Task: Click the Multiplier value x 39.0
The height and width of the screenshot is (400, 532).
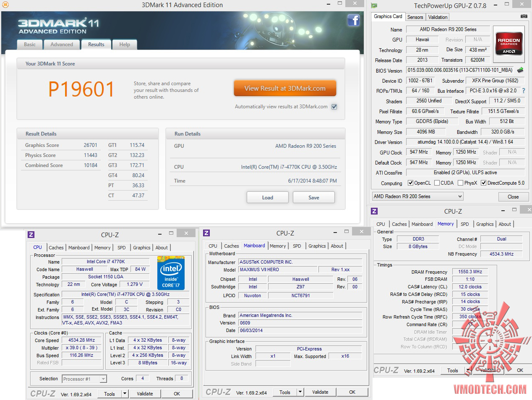Action: [82, 348]
